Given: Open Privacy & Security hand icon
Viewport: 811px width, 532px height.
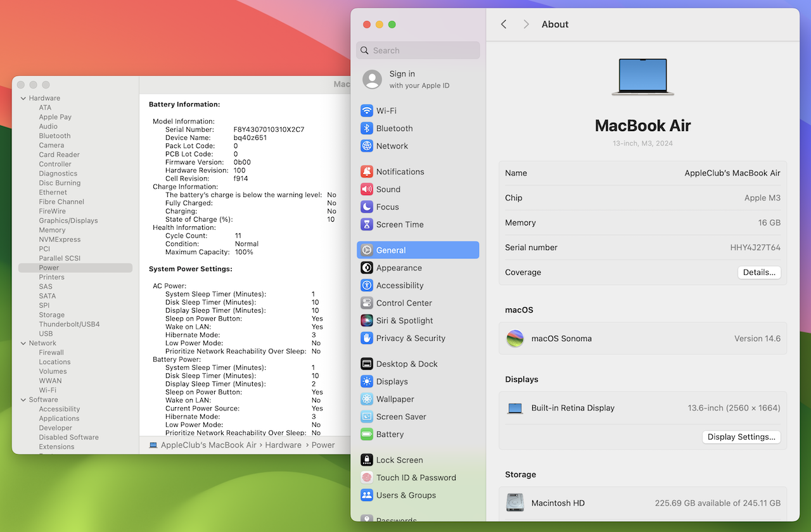Looking at the screenshot, I should pyautogui.click(x=367, y=339).
